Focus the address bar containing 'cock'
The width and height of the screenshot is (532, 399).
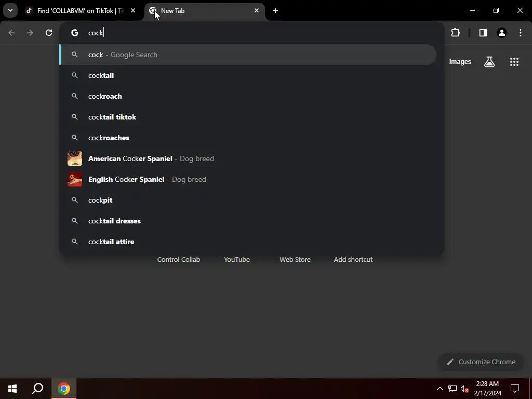(x=251, y=33)
